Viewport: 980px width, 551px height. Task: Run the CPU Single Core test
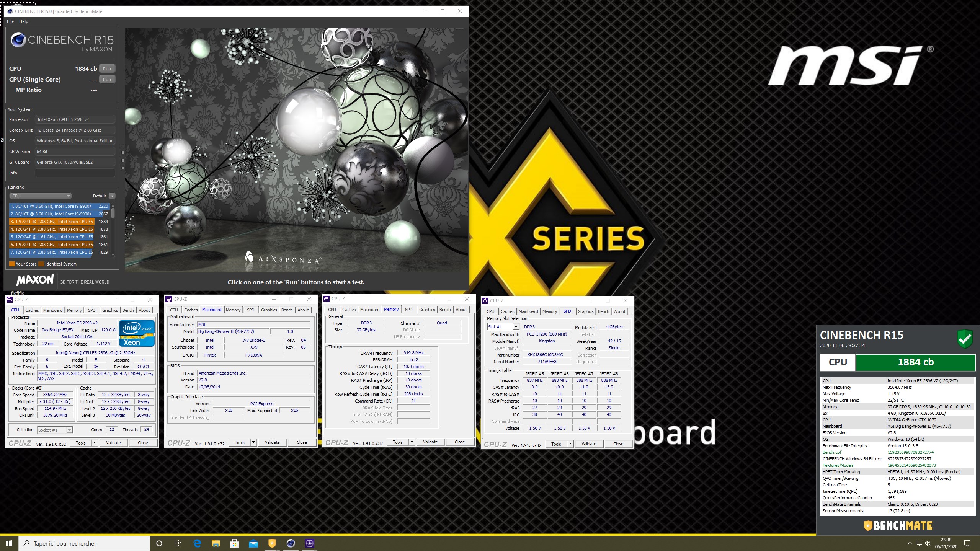(107, 80)
